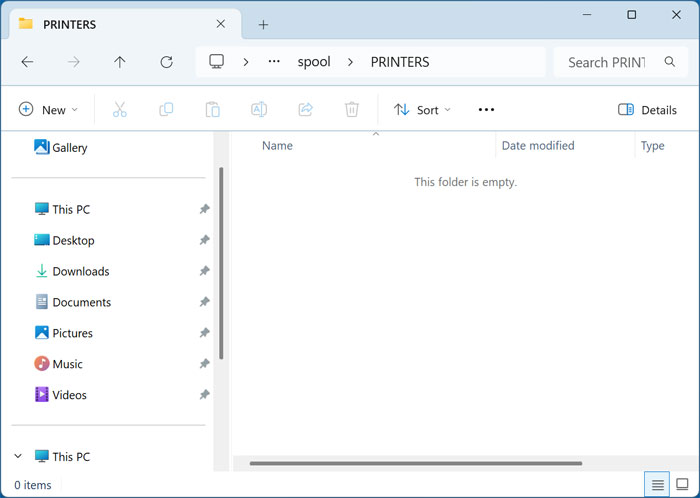
Task: Sort by the Name column header
Action: (x=277, y=145)
